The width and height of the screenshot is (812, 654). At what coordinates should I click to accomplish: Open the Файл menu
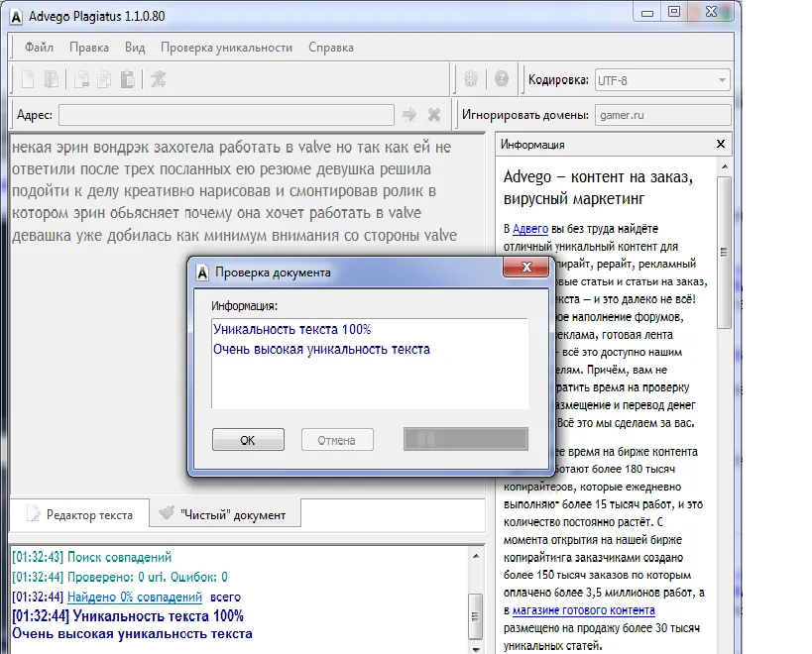pos(40,47)
